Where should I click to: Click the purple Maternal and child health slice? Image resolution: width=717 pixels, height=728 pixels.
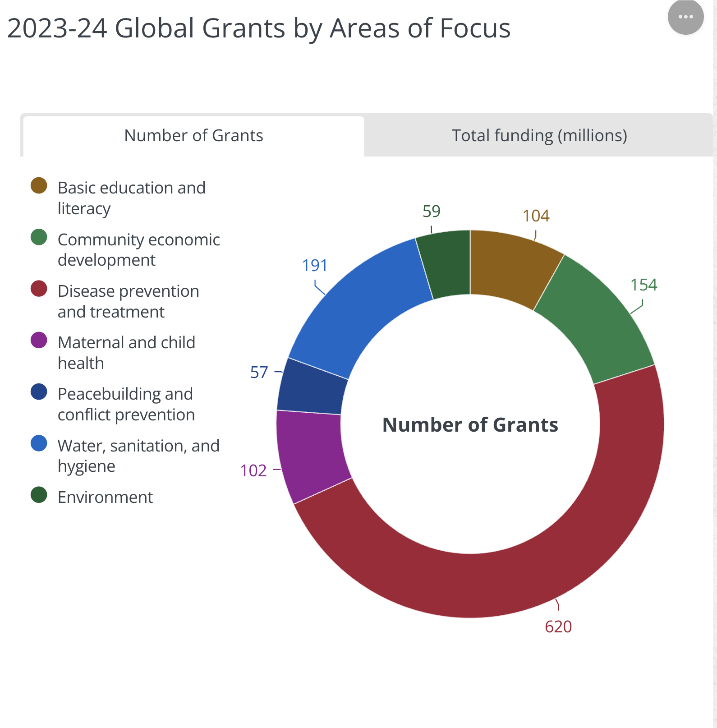pos(311,456)
